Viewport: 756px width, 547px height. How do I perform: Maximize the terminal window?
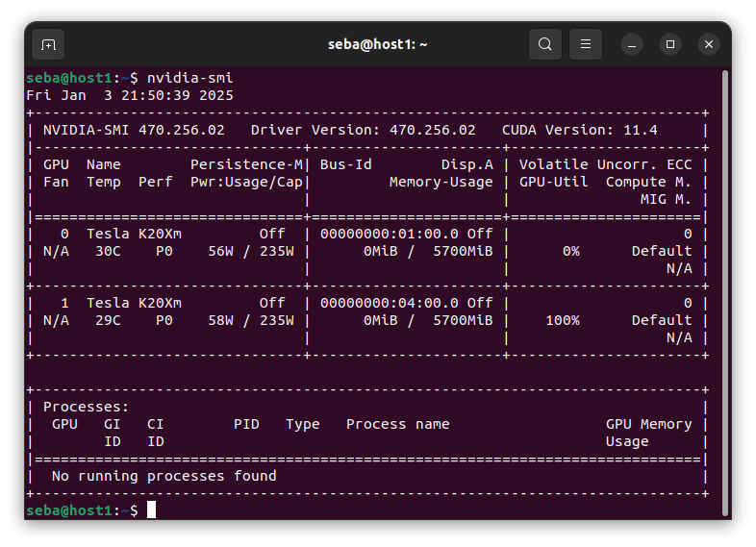coord(670,45)
